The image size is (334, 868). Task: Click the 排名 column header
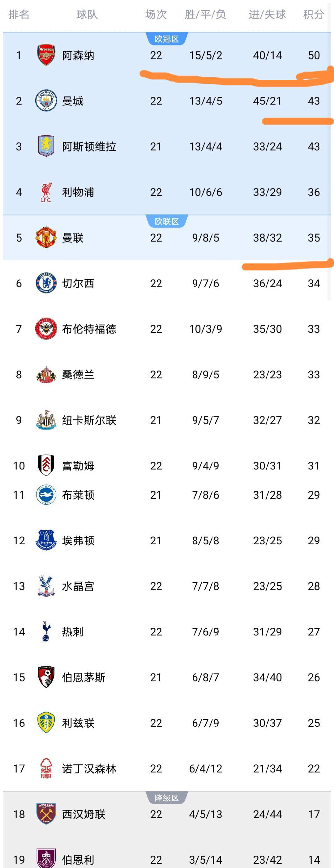[19, 15]
